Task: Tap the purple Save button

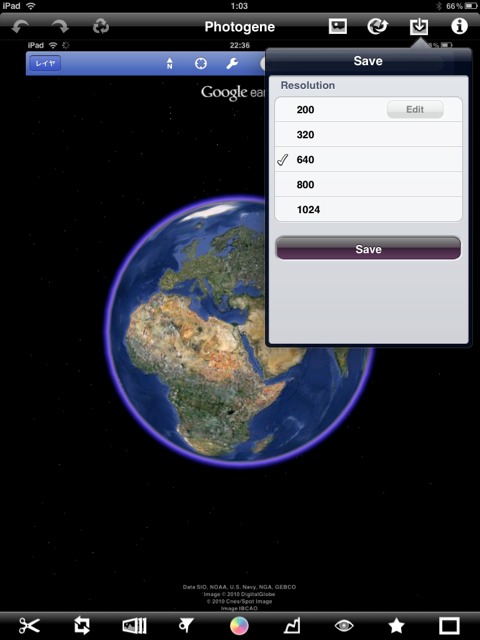Action: pos(368,249)
